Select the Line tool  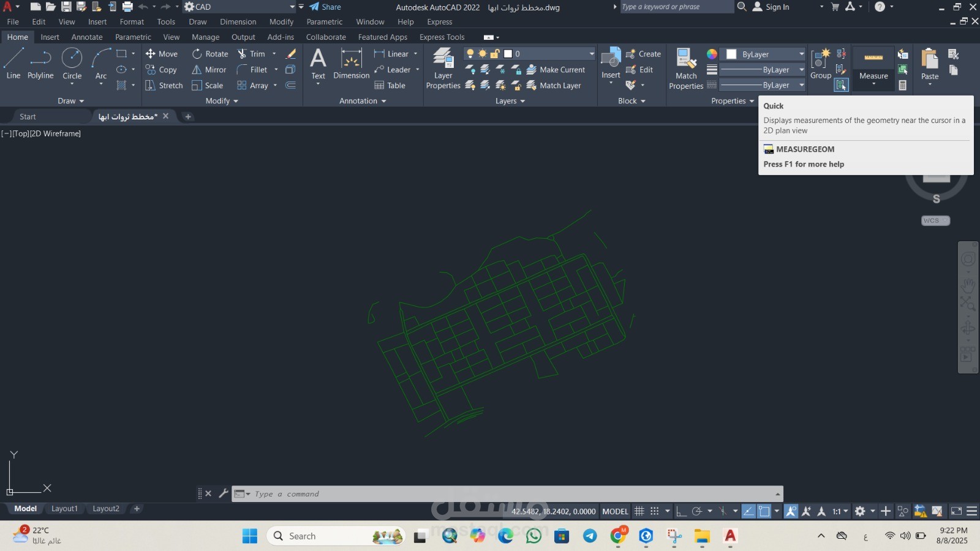(13, 64)
